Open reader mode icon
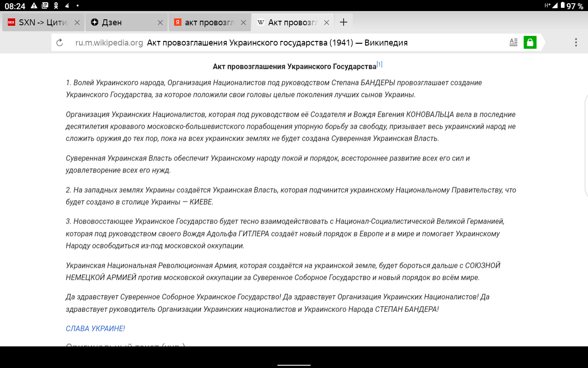Screen dimensions: 588x368 pyautogui.click(x=514, y=43)
